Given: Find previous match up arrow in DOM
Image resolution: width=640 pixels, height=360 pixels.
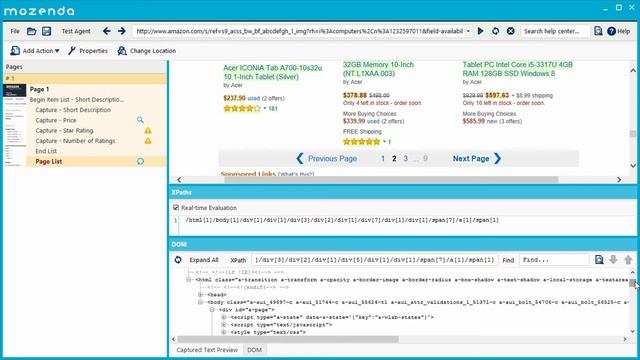Looking at the screenshot, I should (x=628, y=260).
